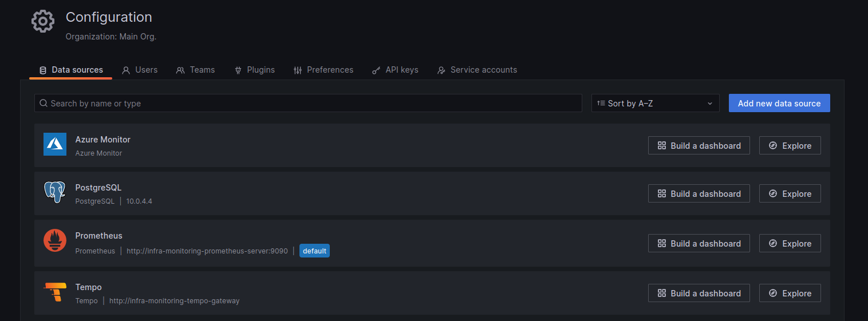868x321 pixels.
Task: Open the Sort by A–Z dropdown
Action: tap(655, 103)
